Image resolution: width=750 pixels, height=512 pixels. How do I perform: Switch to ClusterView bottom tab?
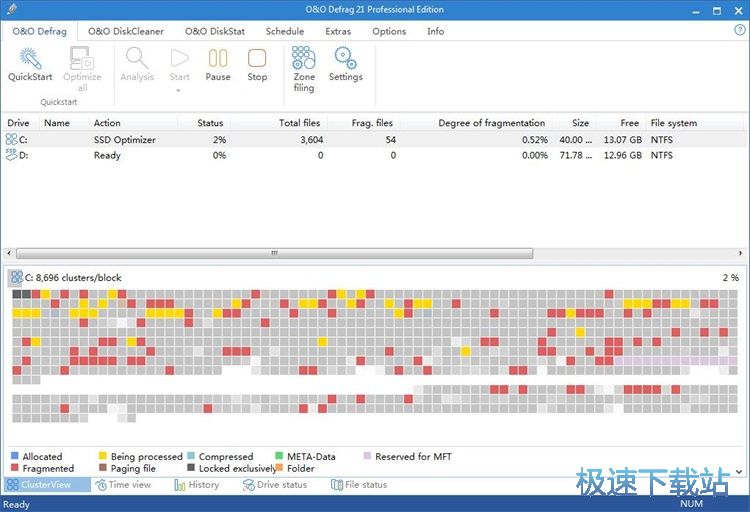coord(47,485)
